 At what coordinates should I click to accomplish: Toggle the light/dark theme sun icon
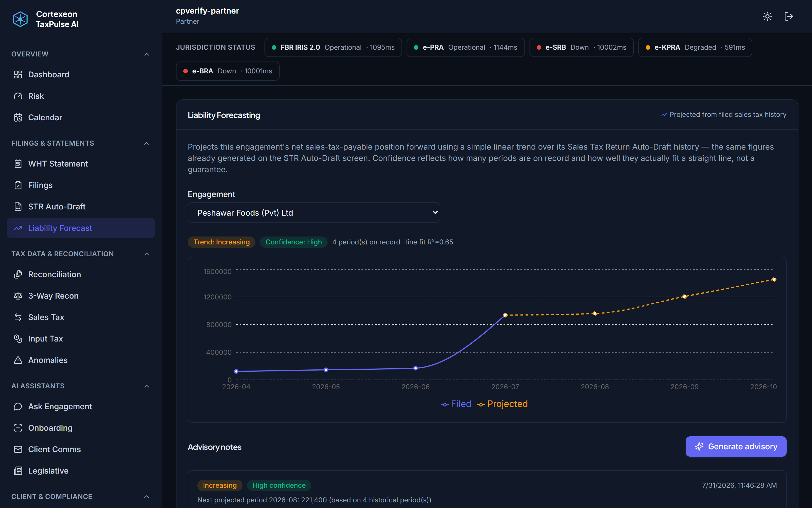[767, 16]
